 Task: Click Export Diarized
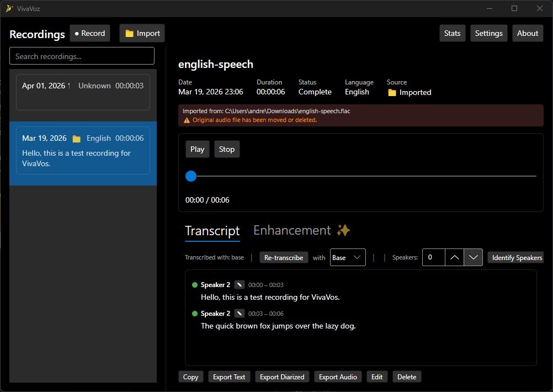tap(282, 377)
